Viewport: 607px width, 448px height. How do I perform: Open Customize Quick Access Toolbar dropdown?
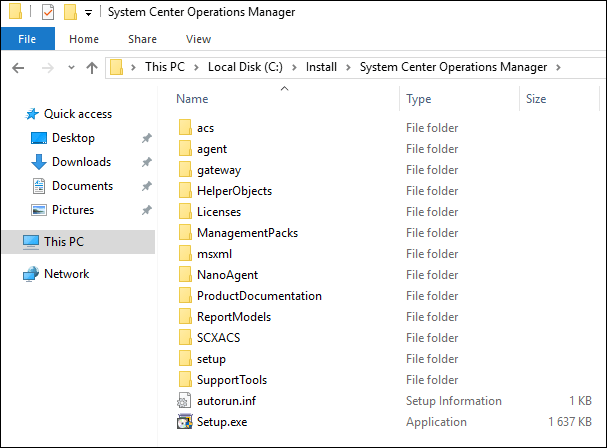89,13
